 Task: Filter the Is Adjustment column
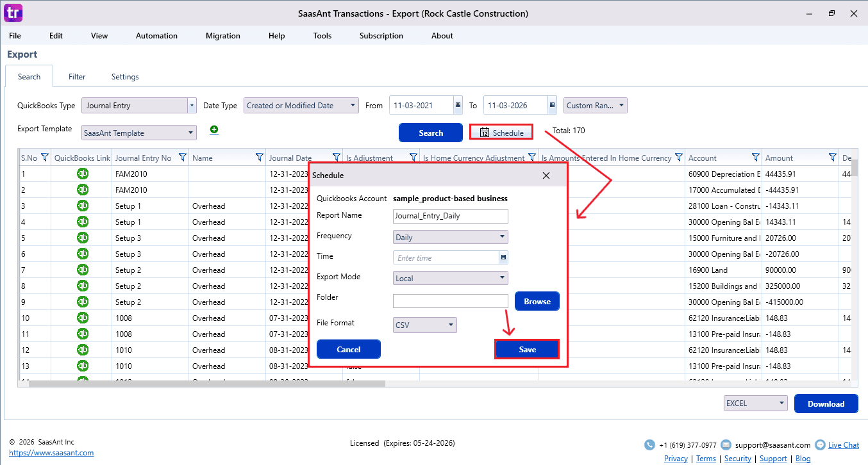point(413,158)
